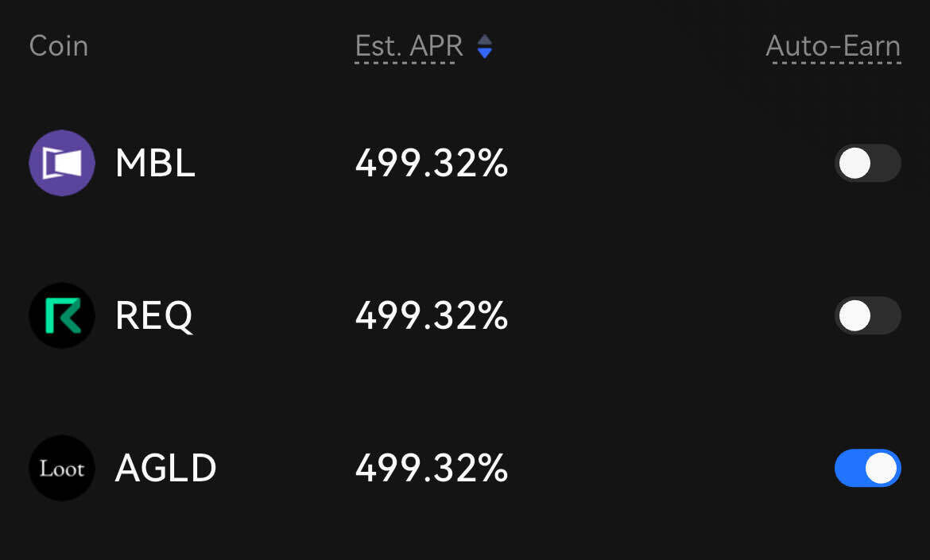Click the upward grey sort arrow
Screen dimensions: 930x560
tap(484, 40)
